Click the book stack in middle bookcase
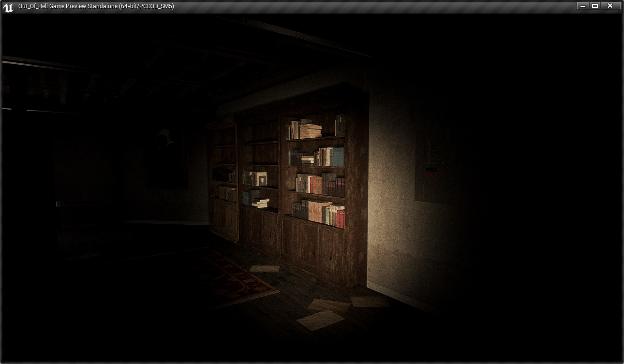This screenshot has width=624, height=364. tap(260, 203)
